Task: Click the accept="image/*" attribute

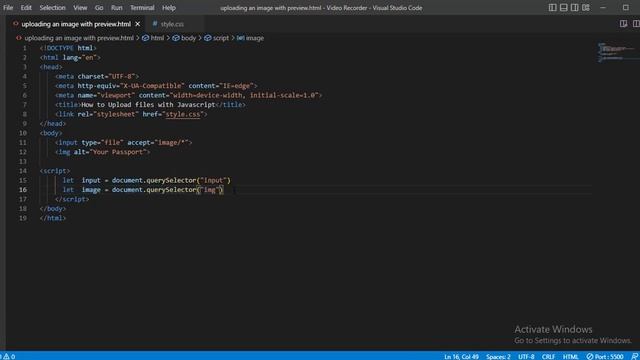Action: point(158,142)
